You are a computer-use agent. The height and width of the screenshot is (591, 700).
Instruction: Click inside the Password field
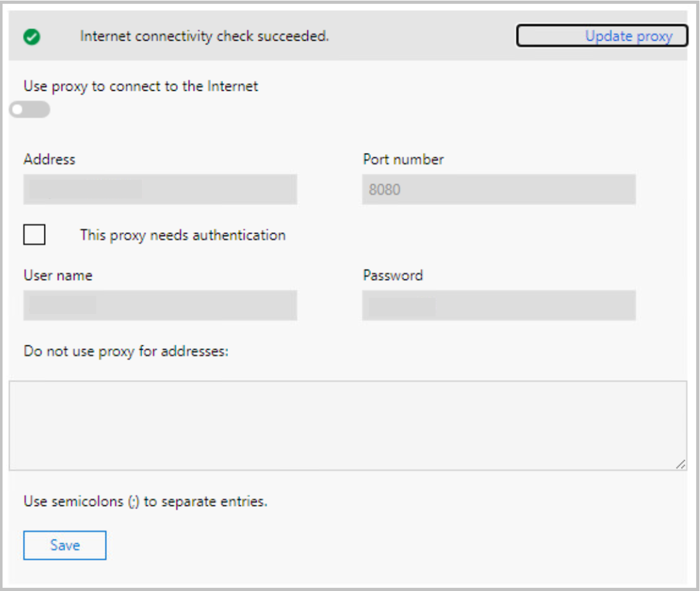pos(499,305)
